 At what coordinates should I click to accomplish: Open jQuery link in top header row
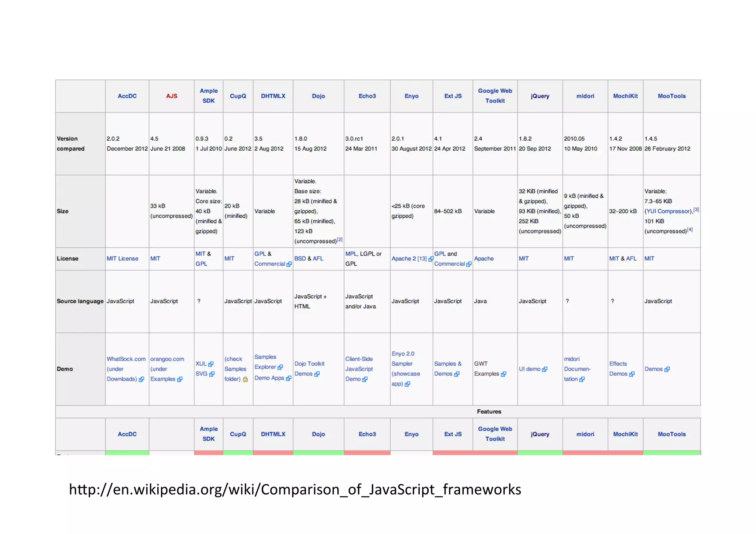pyautogui.click(x=540, y=96)
